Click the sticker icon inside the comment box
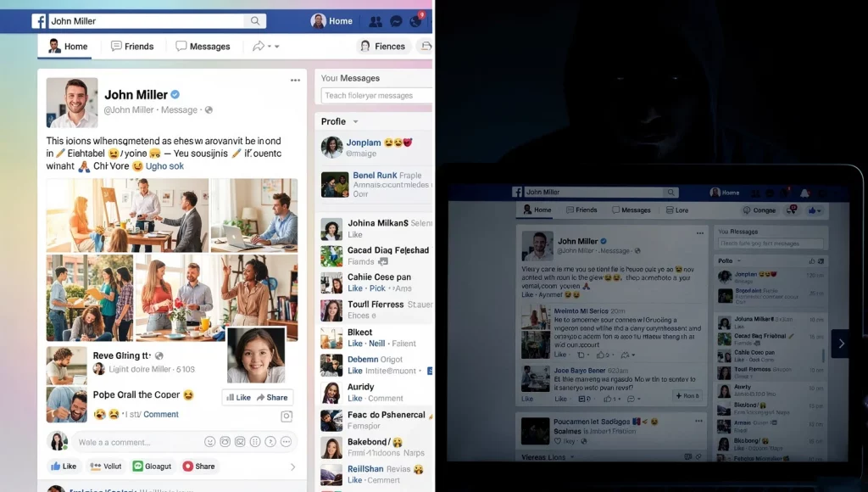This screenshot has height=492, width=868. point(240,442)
